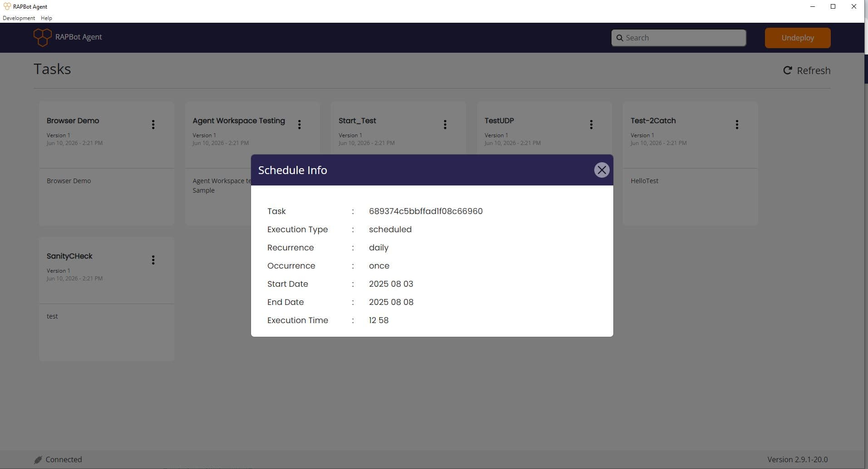Open the Start_Test task options menu
The width and height of the screenshot is (868, 469).
pyautogui.click(x=445, y=125)
